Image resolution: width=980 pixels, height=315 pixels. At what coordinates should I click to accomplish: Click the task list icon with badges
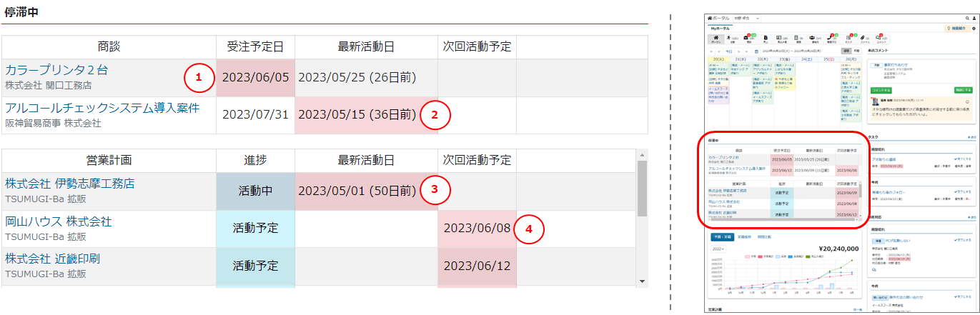tap(848, 39)
